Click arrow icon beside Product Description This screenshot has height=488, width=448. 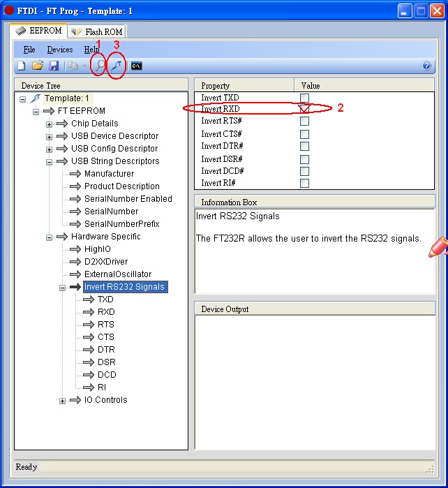[x=75, y=186]
